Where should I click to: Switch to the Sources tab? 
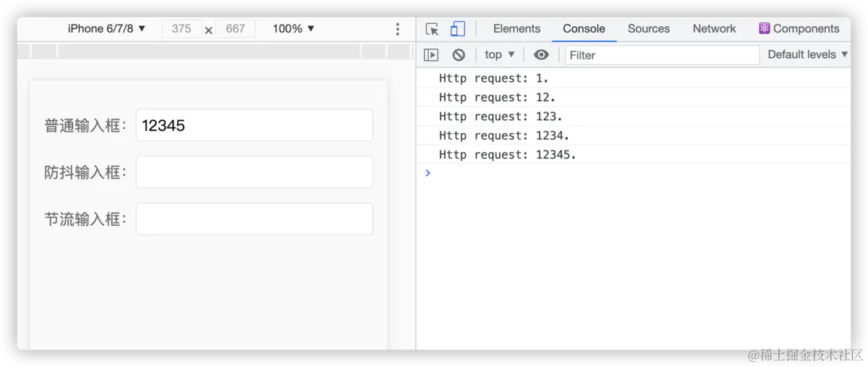(649, 29)
